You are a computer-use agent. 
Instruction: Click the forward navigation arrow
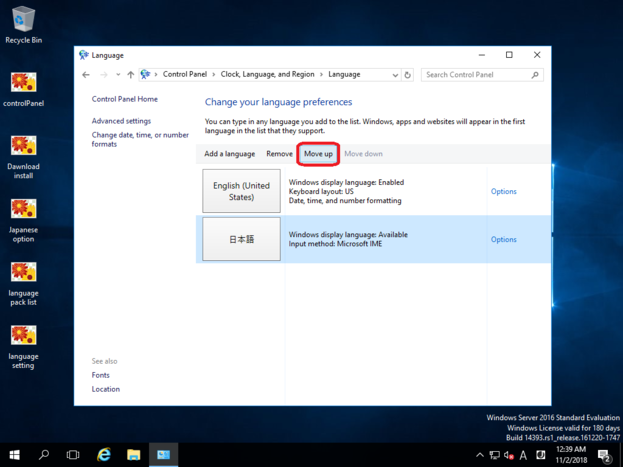tap(104, 75)
